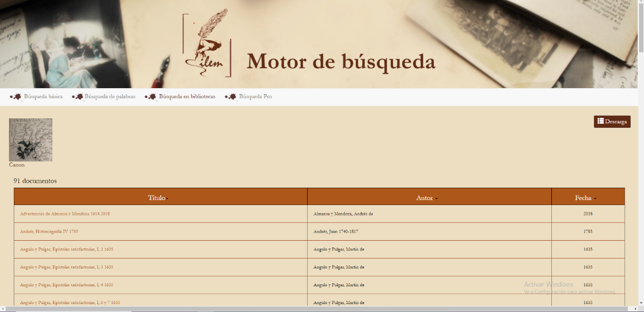The image size is (644, 312).
Task: Click ink blot icon beside Búsqueda en bibliotecas
Action: (x=151, y=97)
